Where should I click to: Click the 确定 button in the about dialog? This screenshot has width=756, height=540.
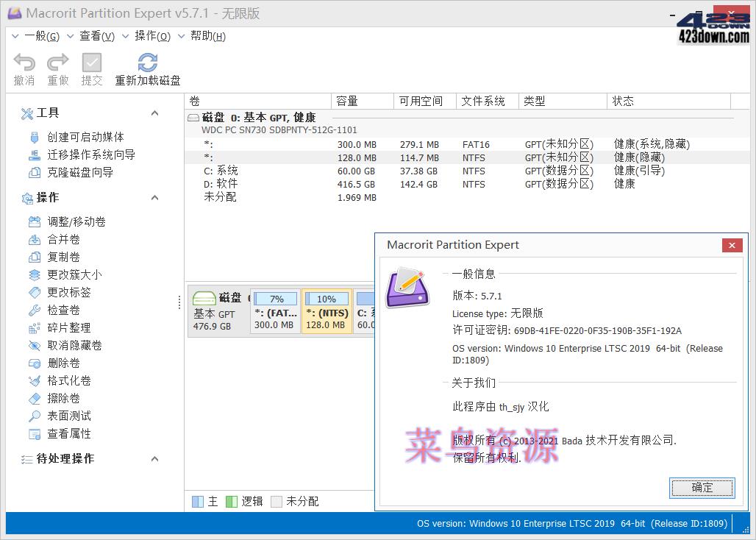tap(702, 488)
